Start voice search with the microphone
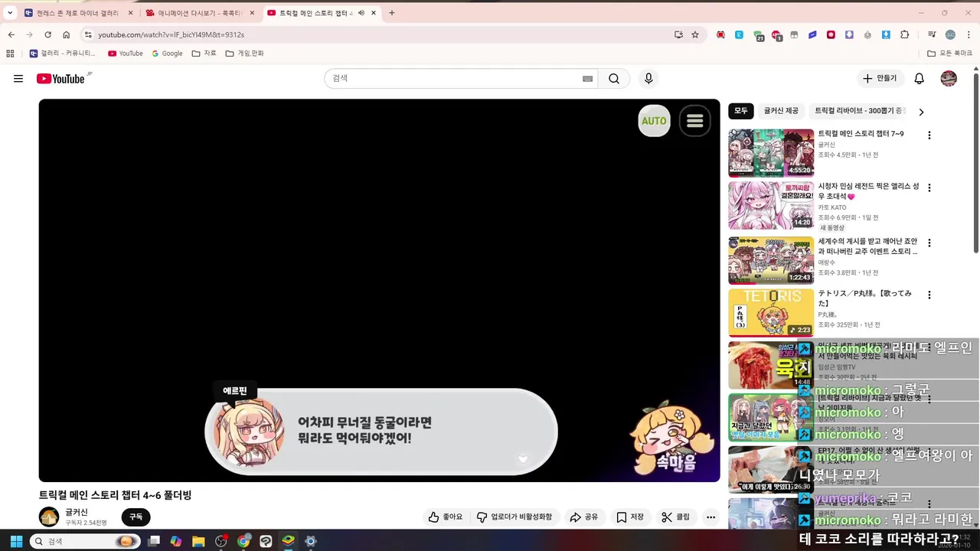 648,79
